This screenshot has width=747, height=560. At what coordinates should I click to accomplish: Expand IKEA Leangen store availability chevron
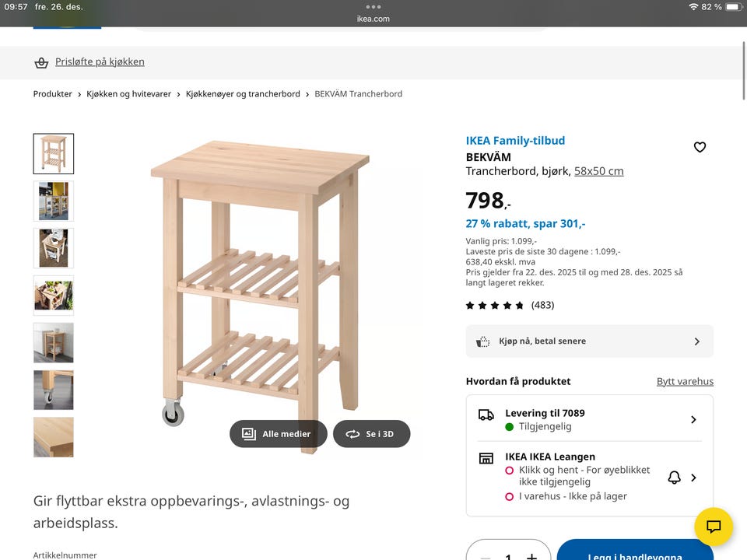coord(693,478)
